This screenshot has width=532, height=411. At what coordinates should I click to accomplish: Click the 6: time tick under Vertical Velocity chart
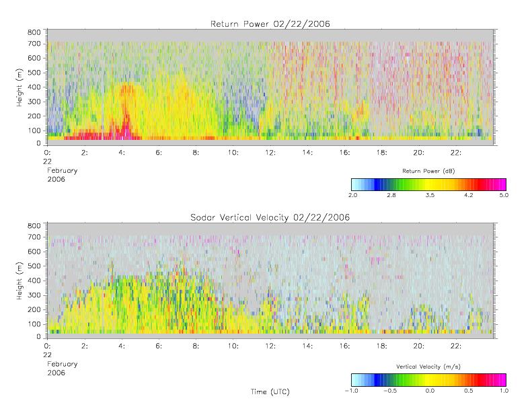click(159, 346)
